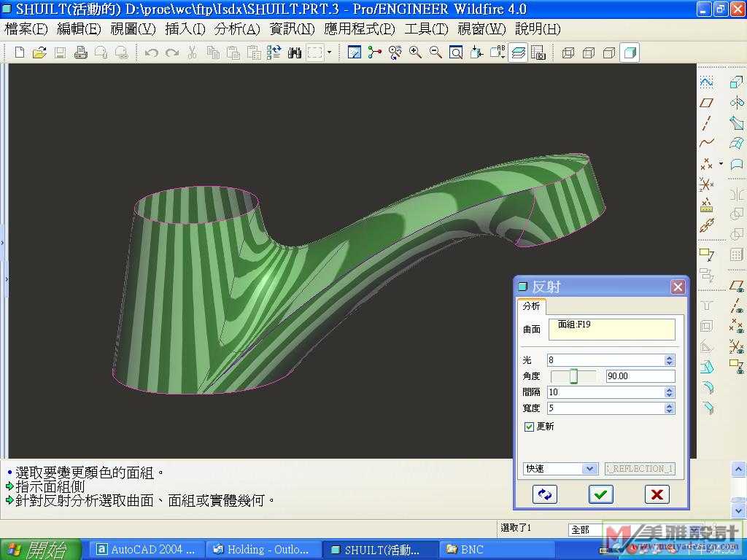Uncheck the 更新 checkbox
Viewport: 747px width, 560px height.
click(x=530, y=427)
